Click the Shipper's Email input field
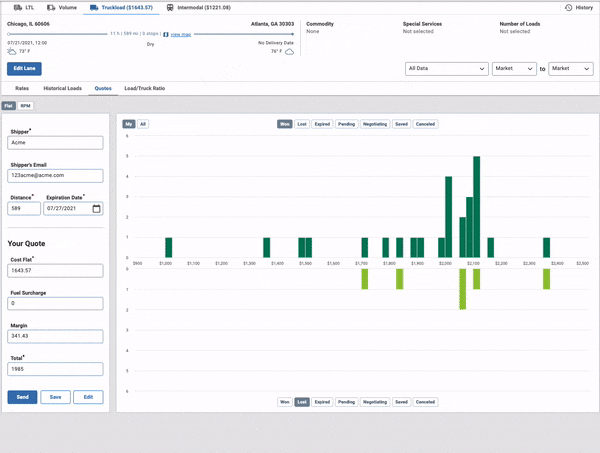600x453 pixels. click(55, 176)
